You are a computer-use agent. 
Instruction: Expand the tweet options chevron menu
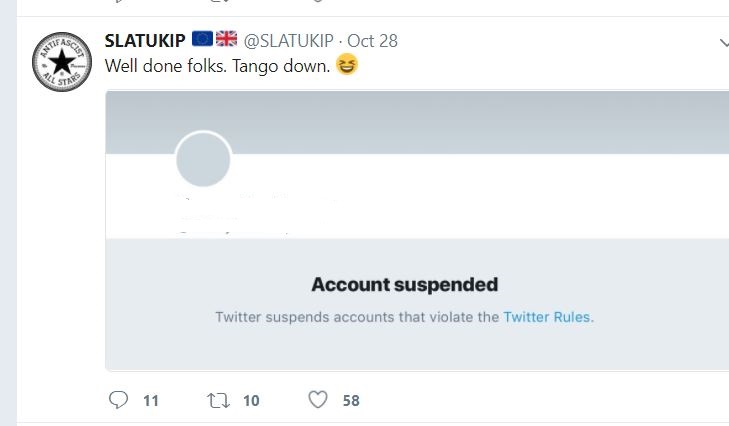point(723,43)
